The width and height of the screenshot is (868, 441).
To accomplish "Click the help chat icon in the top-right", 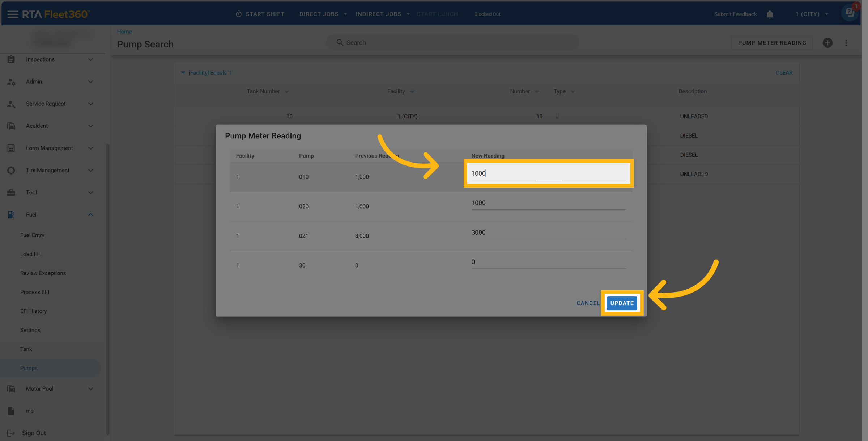I will click(x=850, y=13).
